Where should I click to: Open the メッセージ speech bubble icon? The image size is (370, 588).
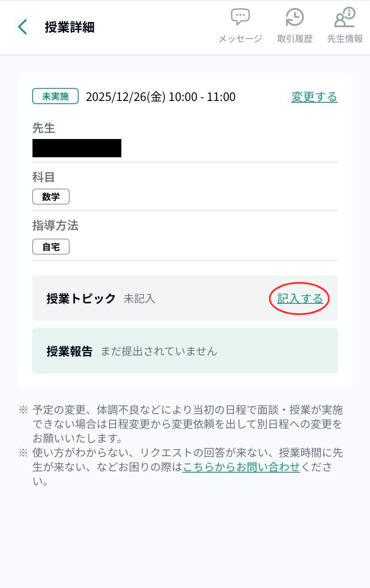(x=240, y=18)
